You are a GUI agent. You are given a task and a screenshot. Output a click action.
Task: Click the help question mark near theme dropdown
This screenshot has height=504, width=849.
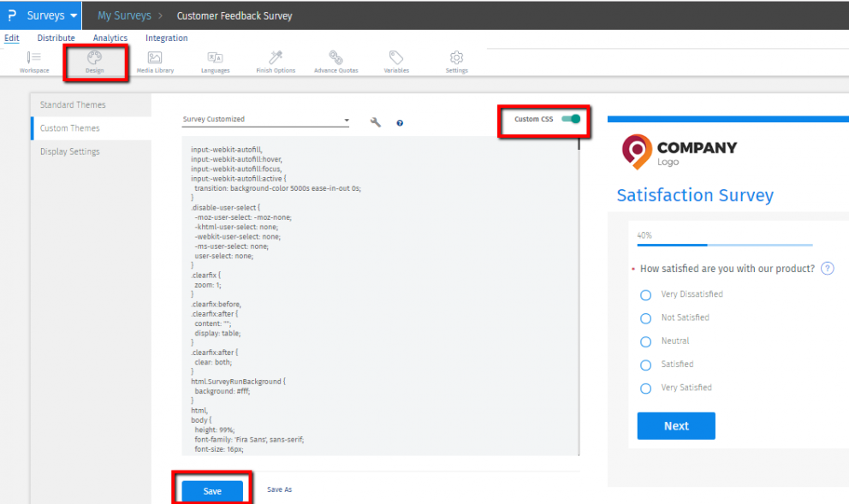click(x=400, y=123)
